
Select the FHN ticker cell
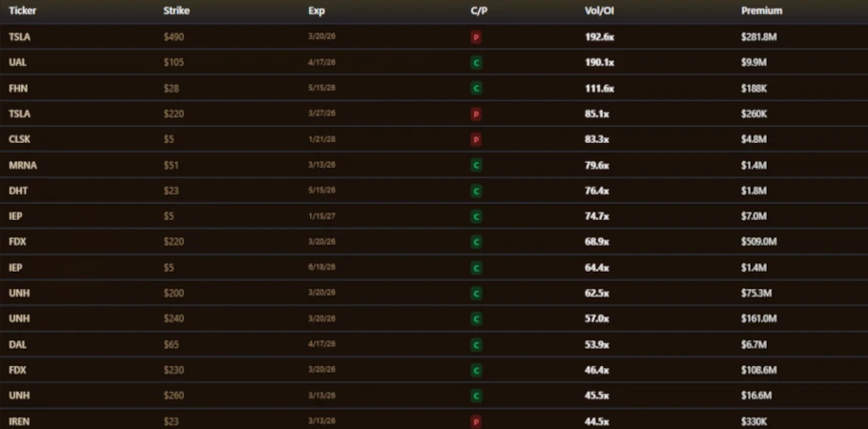[18, 89]
